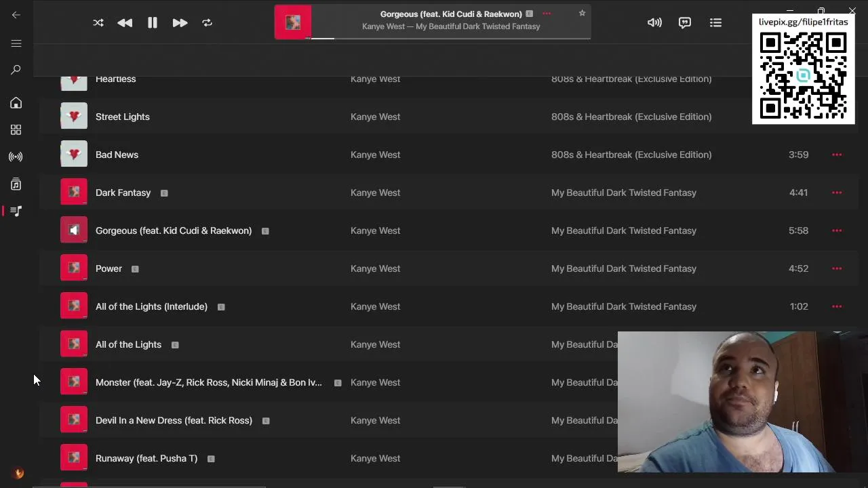868x488 pixels.
Task: Seek in the playback progress bar
Action: (x=451, y=38)
